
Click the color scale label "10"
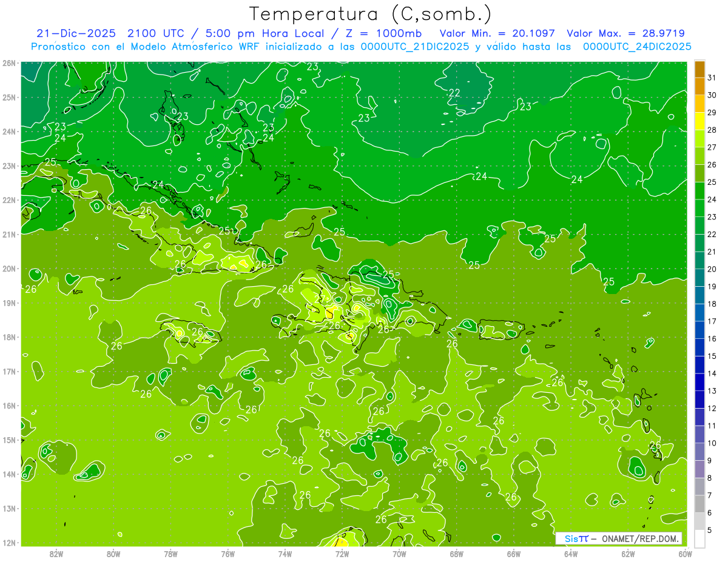pyautogui.click(x=712, y=443)
